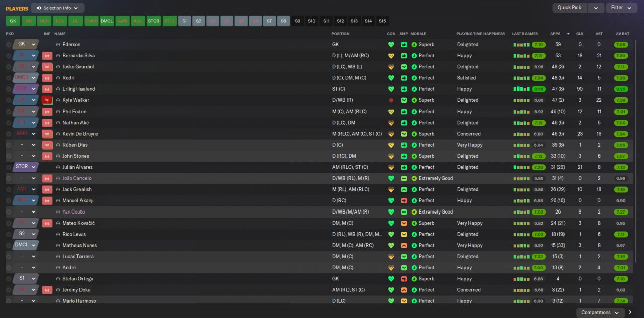Click the person icon next to Erling Haaland
Image resolution: width=644 pixels, height=318 pixels.
tap(58, 89)
